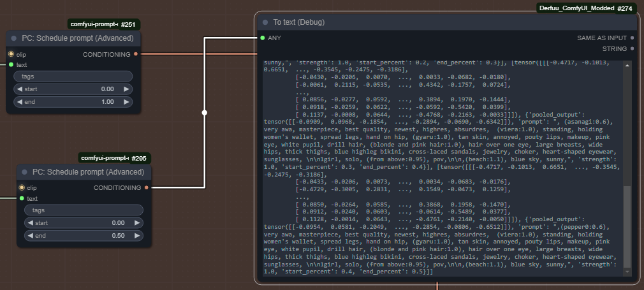Image resolution: width=644 pixels, height=290 pixels.
Task: Click the STRING output port
Action: pos(632,49)
